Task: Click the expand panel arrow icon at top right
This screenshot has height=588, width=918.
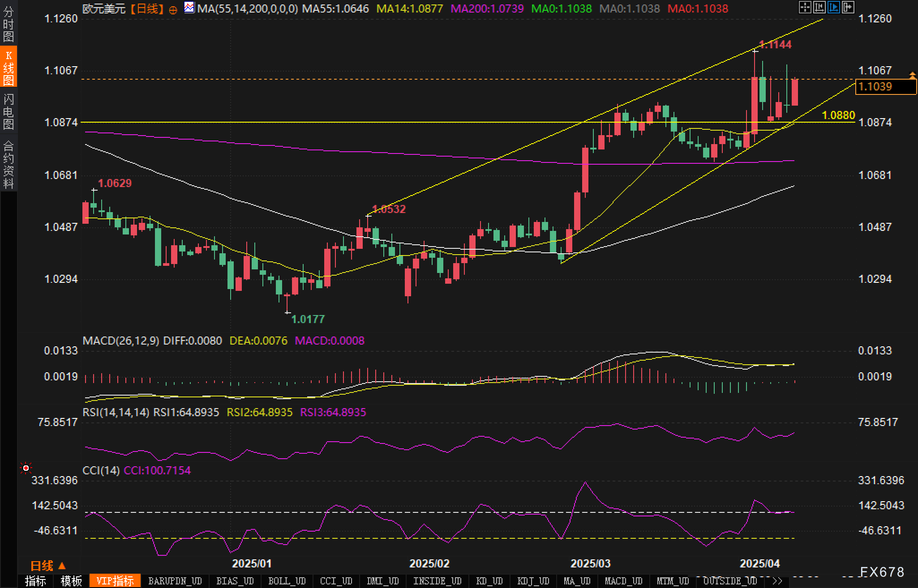Action: (x=848, y=7)
